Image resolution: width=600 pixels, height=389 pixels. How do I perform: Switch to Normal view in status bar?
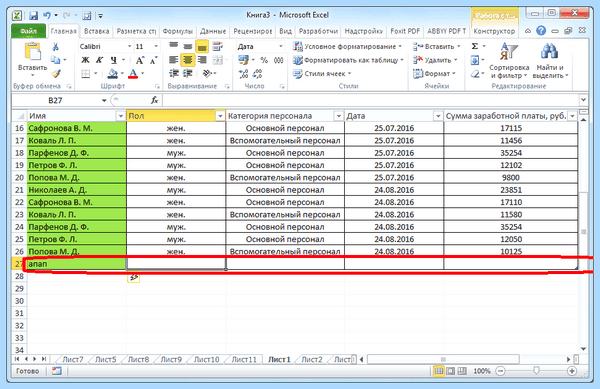(439, 371)
